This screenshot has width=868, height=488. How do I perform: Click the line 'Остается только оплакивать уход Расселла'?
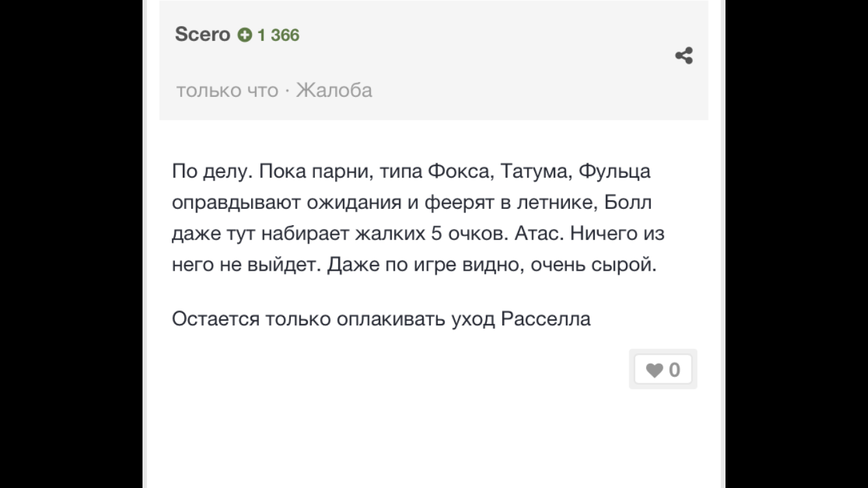(381, 319)
